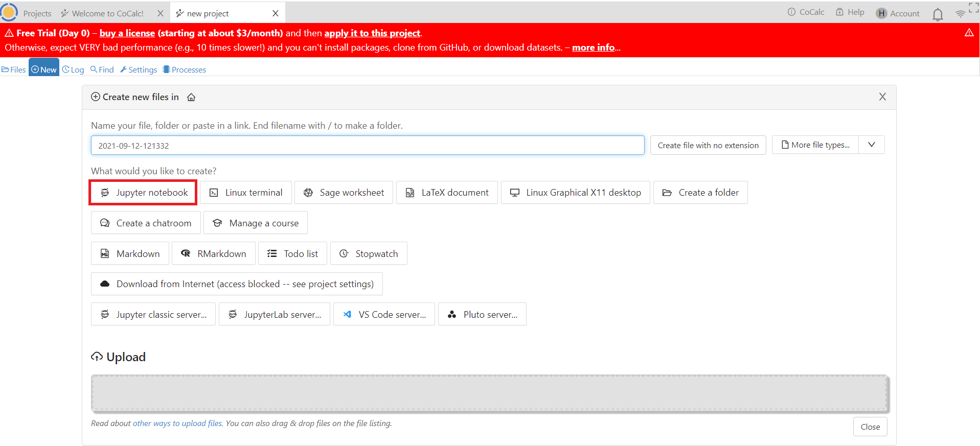Screen dimensions: 980x446
Task: Click apply it to this project link
Action: (x=372, y=33)
